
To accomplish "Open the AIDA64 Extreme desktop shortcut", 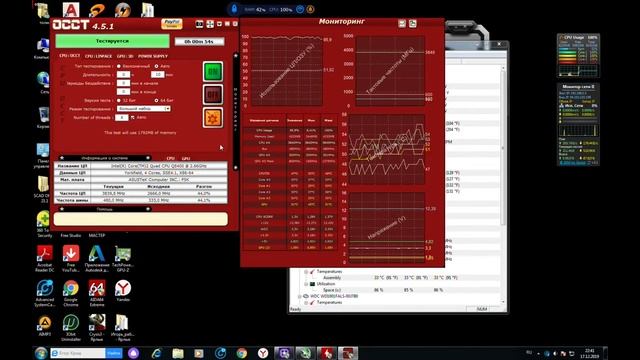I will pos(97,293).
